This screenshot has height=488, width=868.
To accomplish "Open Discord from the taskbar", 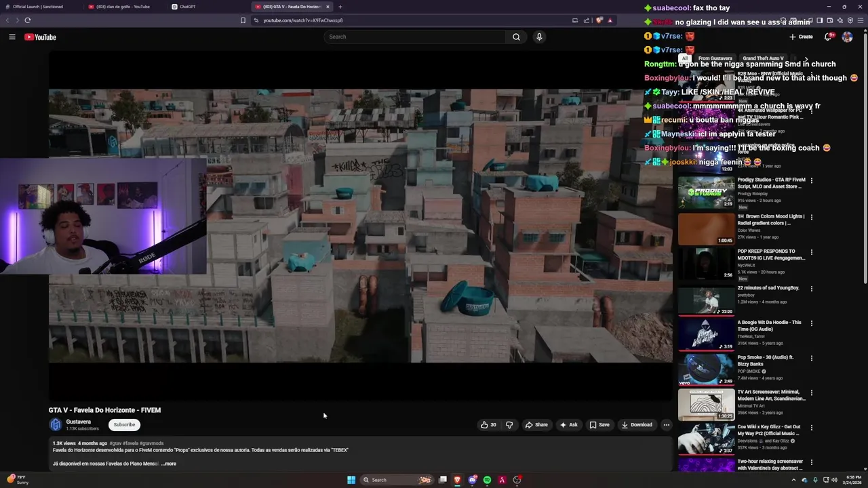I will tap(473, 480).
